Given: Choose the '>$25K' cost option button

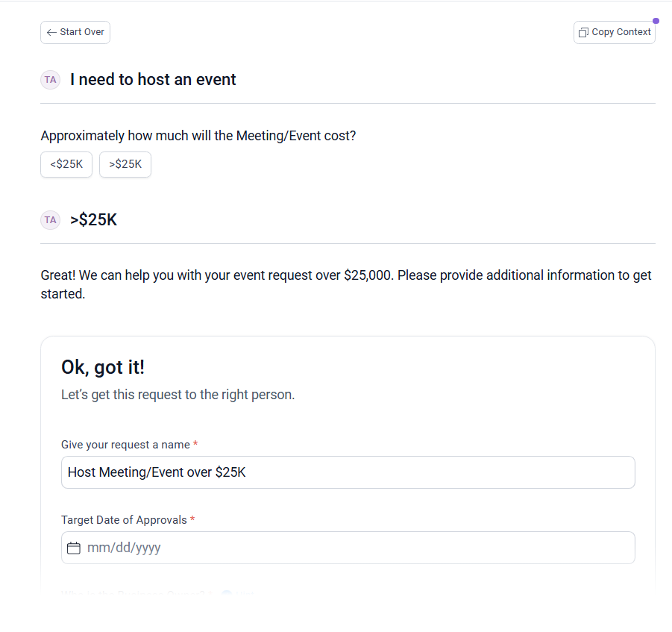Looking at the screenshot, I should tap(125, 165).
